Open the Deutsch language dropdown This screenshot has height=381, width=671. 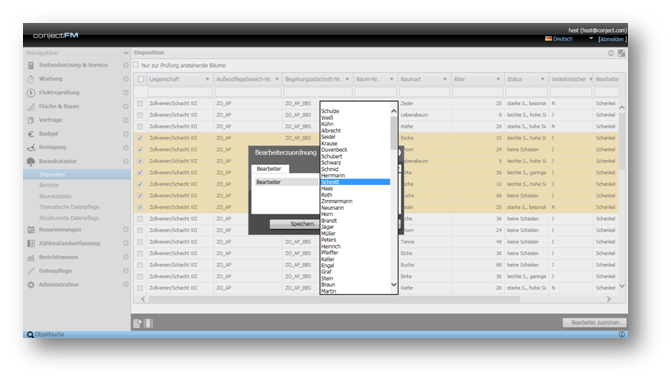coord(591,39)
